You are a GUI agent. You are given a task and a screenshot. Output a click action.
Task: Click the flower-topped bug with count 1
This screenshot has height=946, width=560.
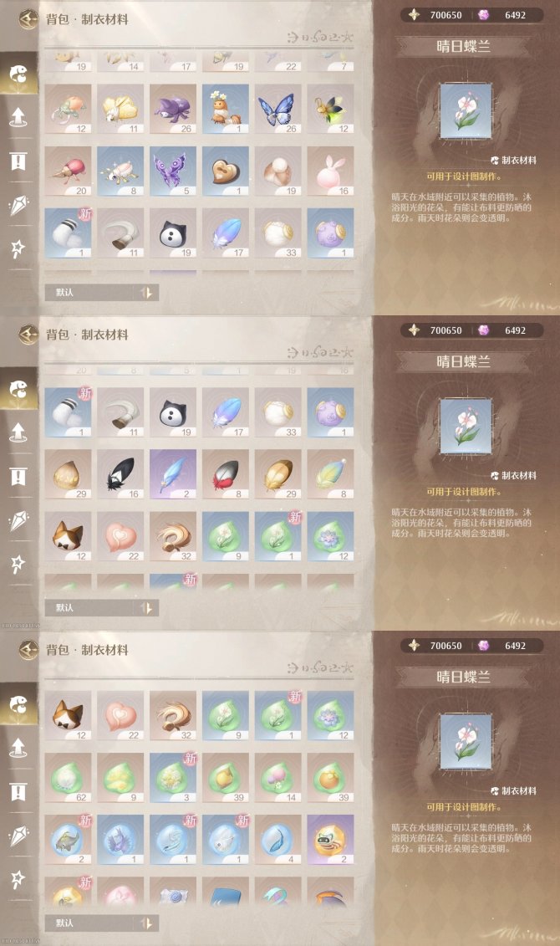pos(225,110)
